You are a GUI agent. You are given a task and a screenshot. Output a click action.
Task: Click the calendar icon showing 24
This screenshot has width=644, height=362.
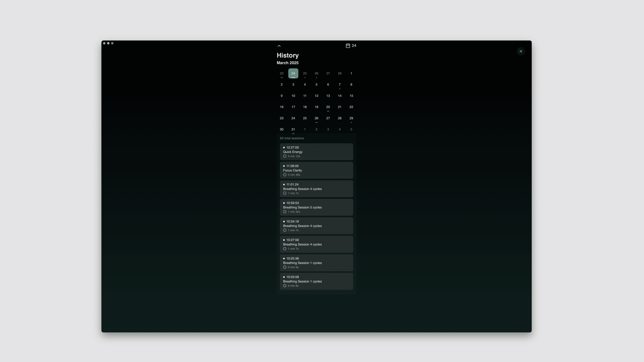(348, 46)
